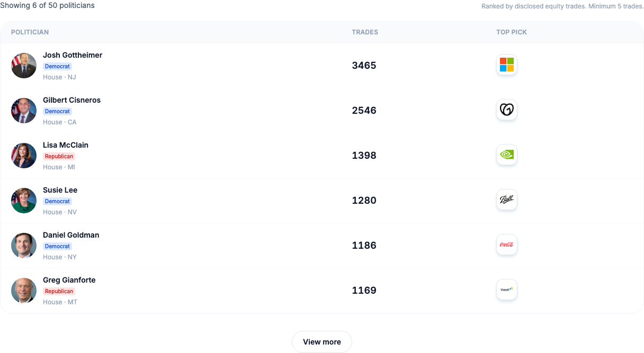Click the View more button
The image size is (644, 353).
pyautogui.click(x=322, y=342)
